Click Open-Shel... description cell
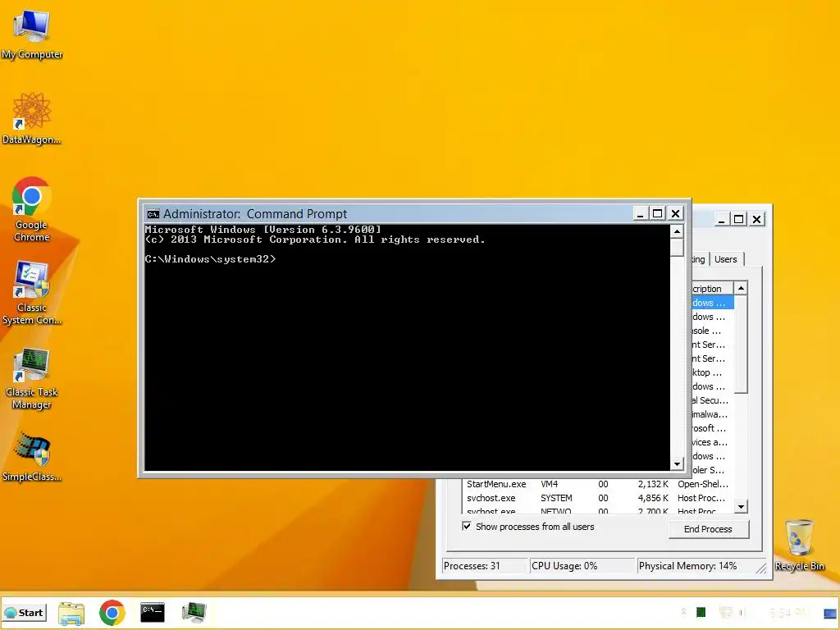 point(703,484)
